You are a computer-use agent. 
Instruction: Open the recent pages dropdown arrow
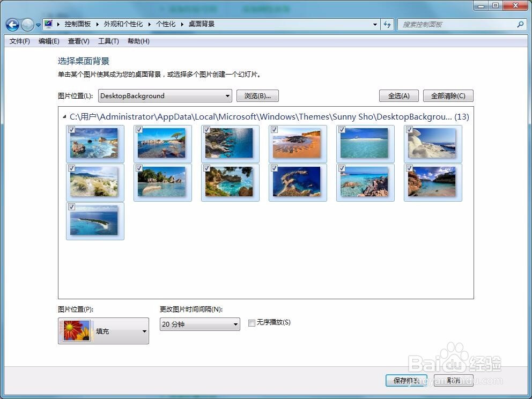(x=38, y=25)
